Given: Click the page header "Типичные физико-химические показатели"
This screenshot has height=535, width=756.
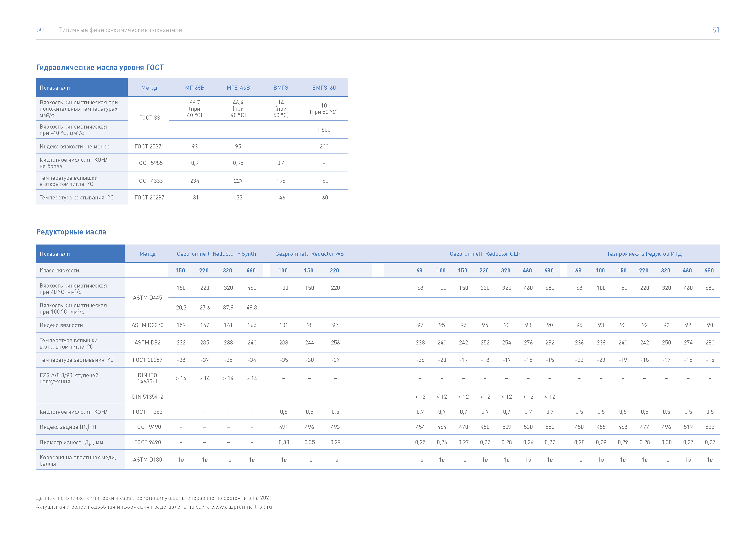Looking at the screenshot, I should point(120,30).
